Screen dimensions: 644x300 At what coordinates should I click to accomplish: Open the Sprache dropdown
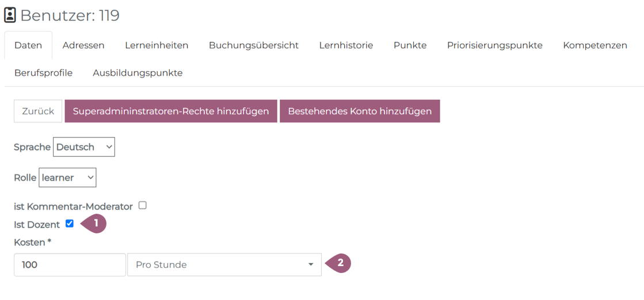point(84,147)
